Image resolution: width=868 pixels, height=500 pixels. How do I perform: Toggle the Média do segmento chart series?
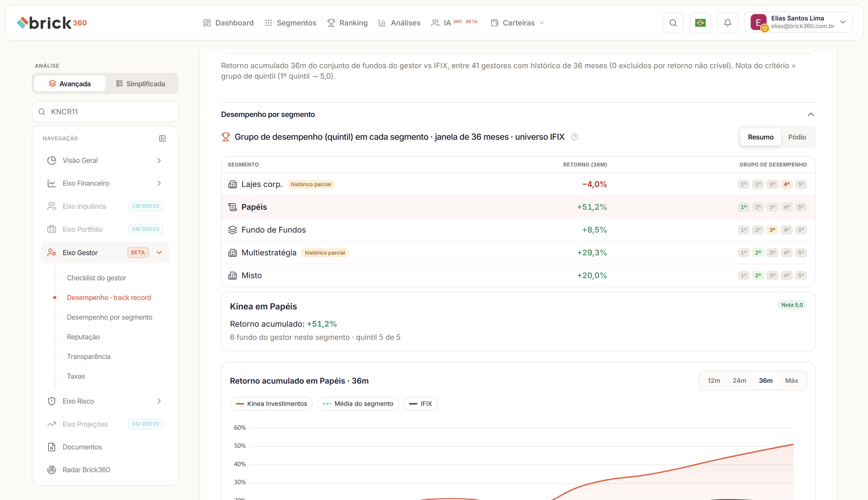358,404
